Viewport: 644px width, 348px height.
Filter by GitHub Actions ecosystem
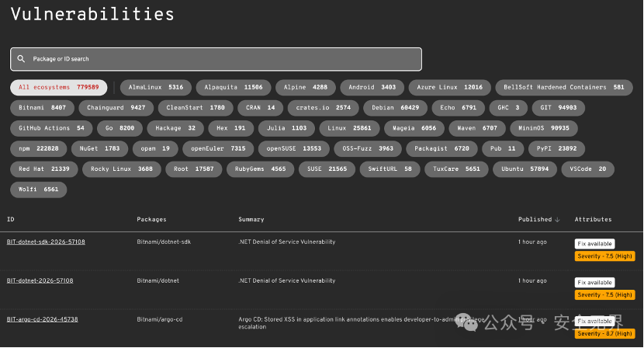point(51,128)
